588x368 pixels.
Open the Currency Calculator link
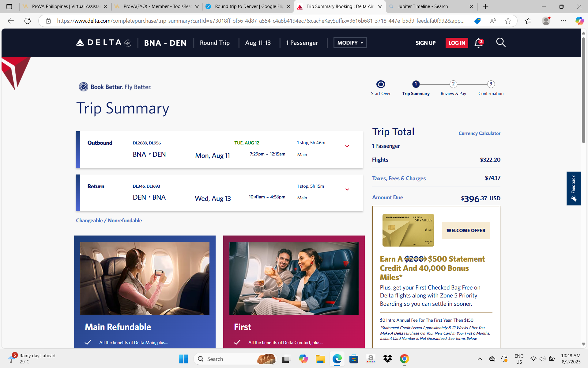[479, 133]
